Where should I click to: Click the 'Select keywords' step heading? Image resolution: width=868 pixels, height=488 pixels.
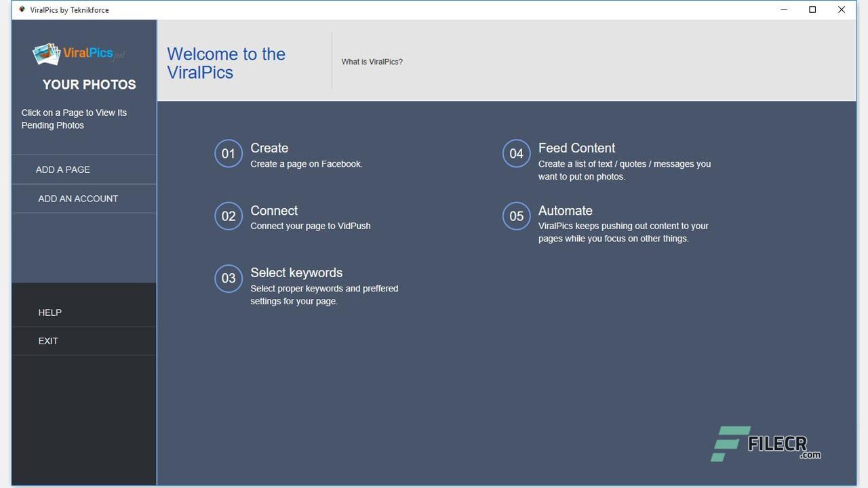(296, 272)
